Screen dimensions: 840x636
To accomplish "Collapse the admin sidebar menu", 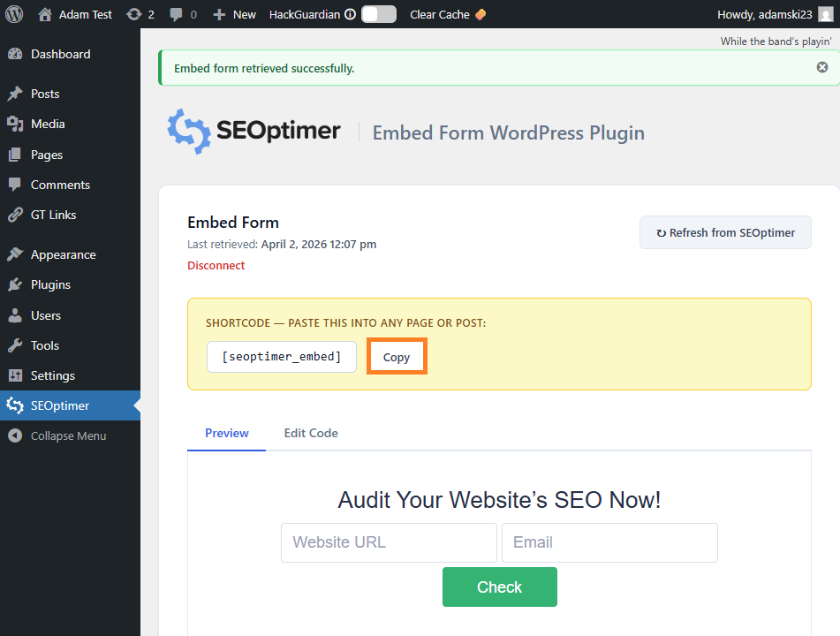I will [68, 435].
